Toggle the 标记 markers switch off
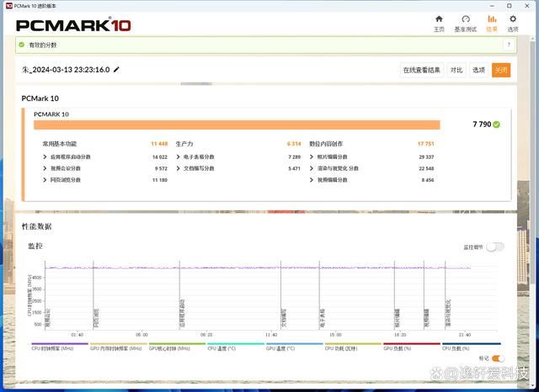 point(498,358)
